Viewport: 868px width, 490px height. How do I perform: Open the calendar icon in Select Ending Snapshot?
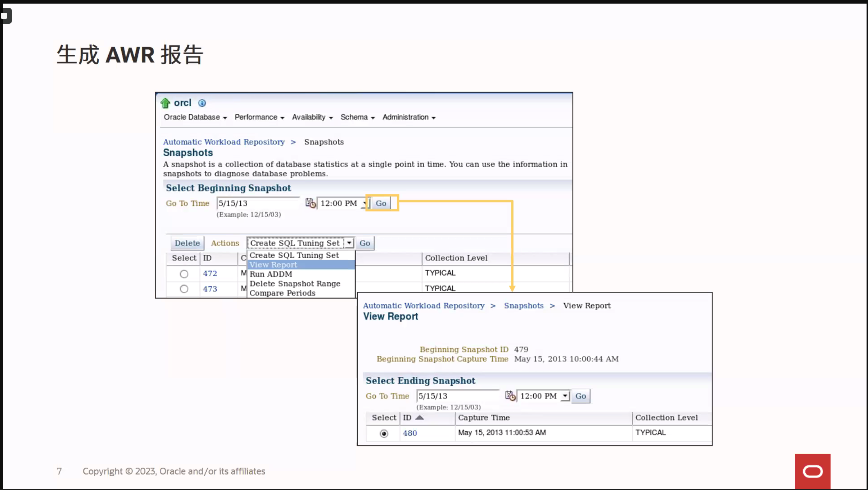click(x=510, y=396)
